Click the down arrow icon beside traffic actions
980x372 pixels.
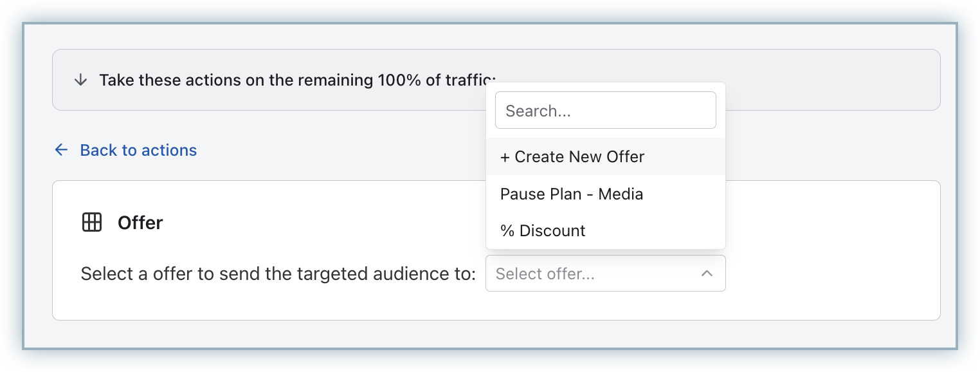pos(80,80)
